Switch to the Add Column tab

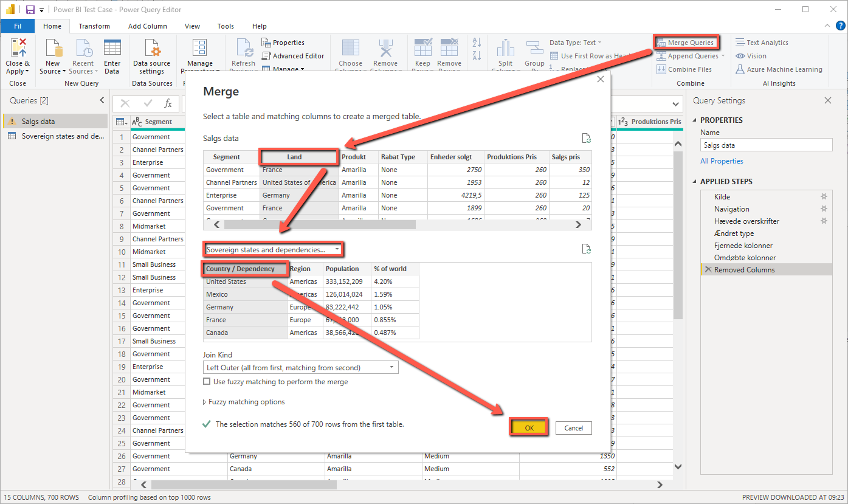(x=148, y=26)
